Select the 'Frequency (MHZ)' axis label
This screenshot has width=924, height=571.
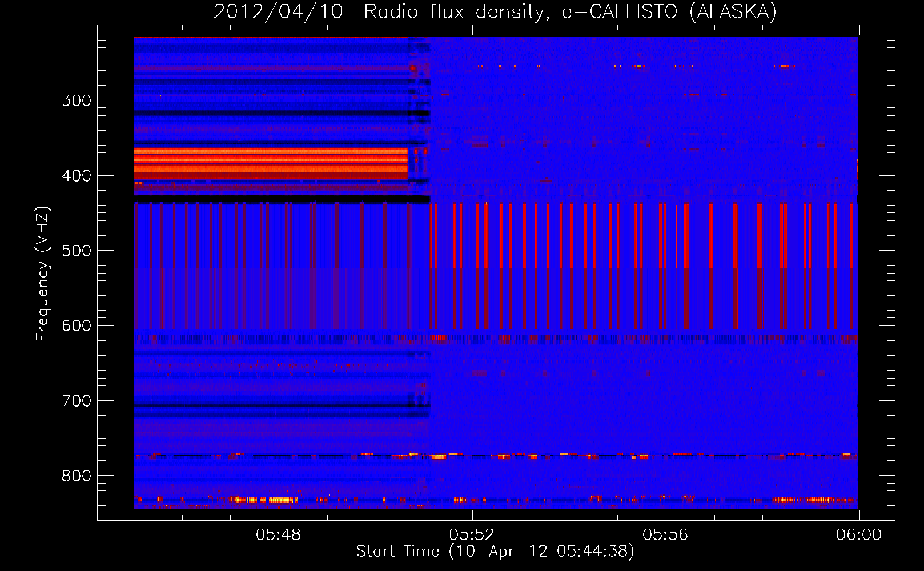coord(43,274)
